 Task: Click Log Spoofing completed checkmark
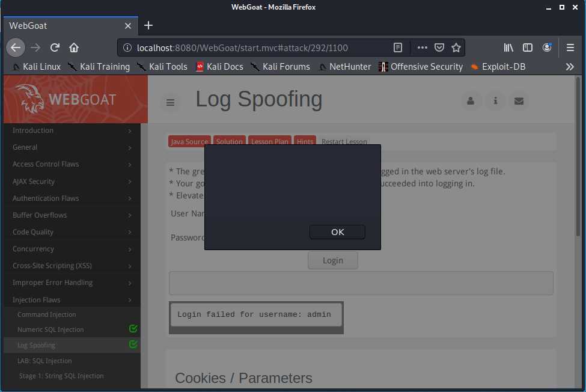point(133,344)
